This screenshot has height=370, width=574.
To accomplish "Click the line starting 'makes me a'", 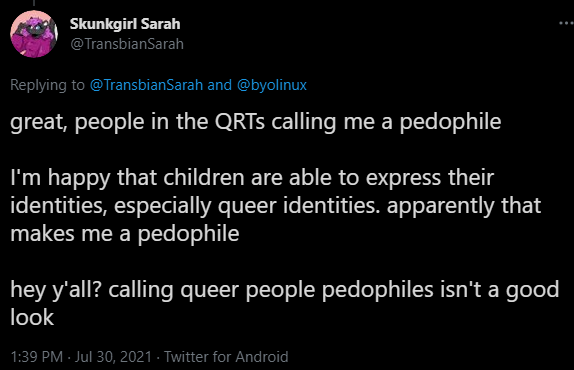I will [125, 234].
